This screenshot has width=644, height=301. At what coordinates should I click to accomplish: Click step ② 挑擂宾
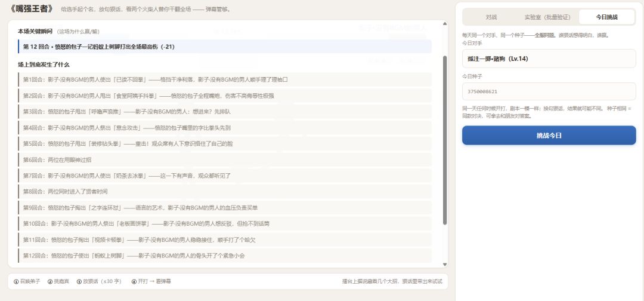pos(58,282)
